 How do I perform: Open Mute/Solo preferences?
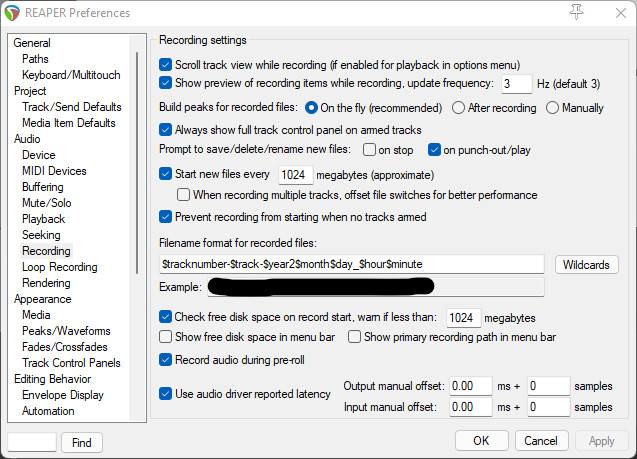coord(47,203)
